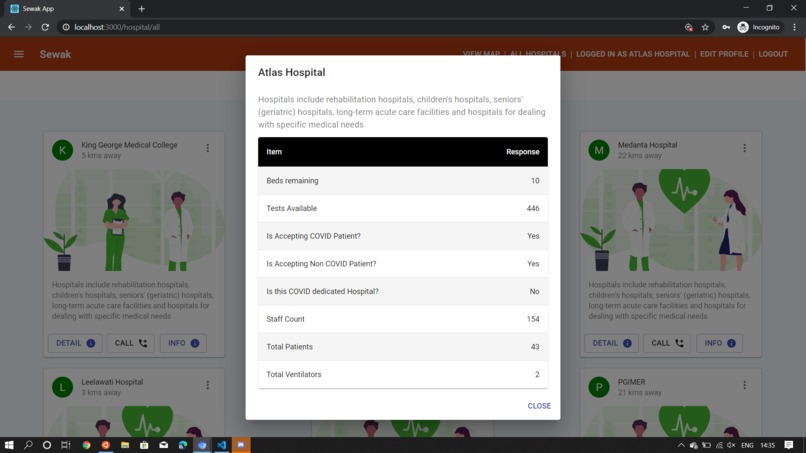Go back in the browser
Image resolution: width=806 pixels, height=453 pixels.
[11, 27]
